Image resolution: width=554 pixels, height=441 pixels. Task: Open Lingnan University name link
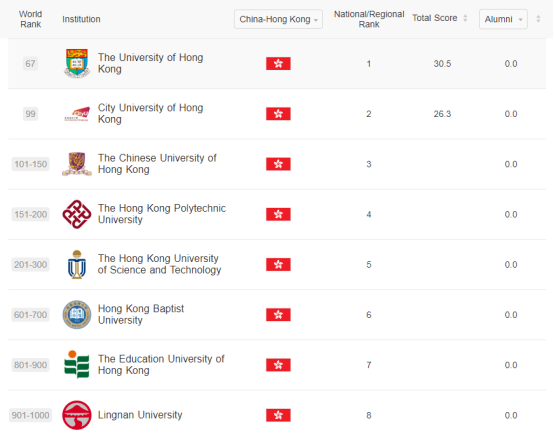point(140,414)
